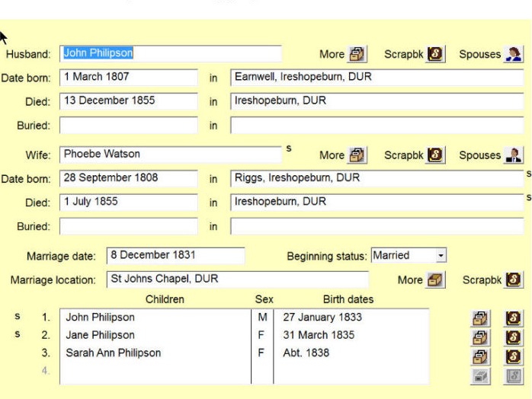Click empty child row 4
This screenshot has height=399, width=532.
click(x=155, y=371)
